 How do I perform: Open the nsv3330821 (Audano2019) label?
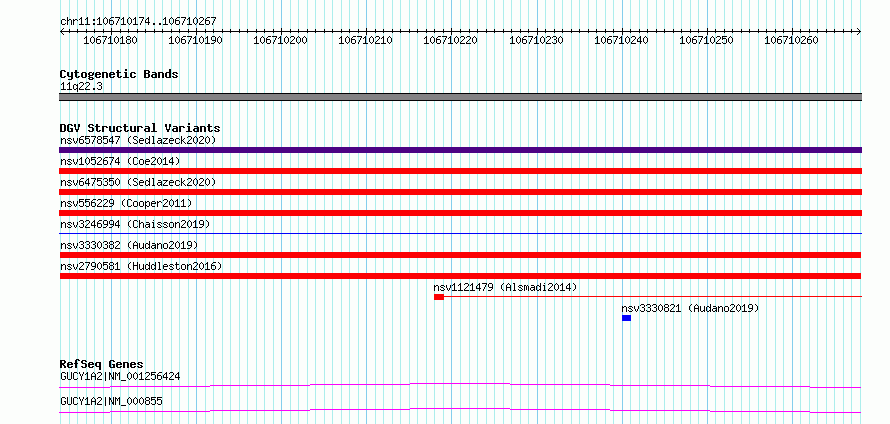690,308
